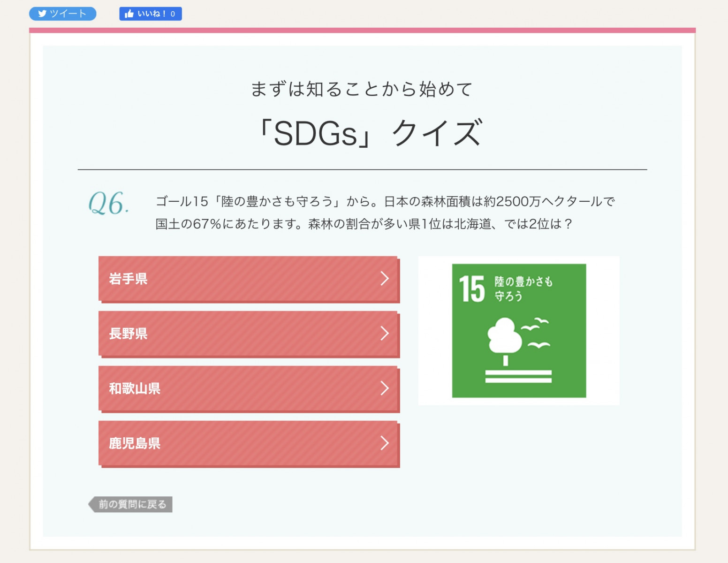
Task: Click chevron arrow on 鹿児島県 row
Action: [385, 443]
